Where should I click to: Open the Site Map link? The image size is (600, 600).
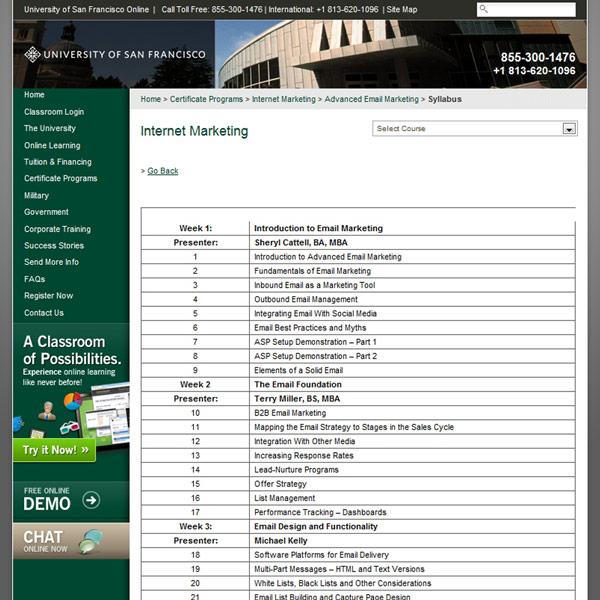coord(402,9)
